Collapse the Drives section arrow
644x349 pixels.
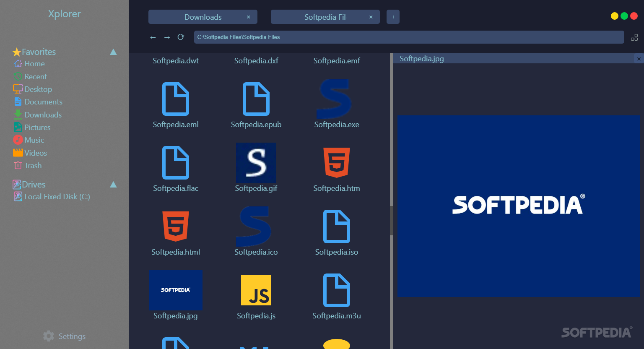click(x=113, y=185)
